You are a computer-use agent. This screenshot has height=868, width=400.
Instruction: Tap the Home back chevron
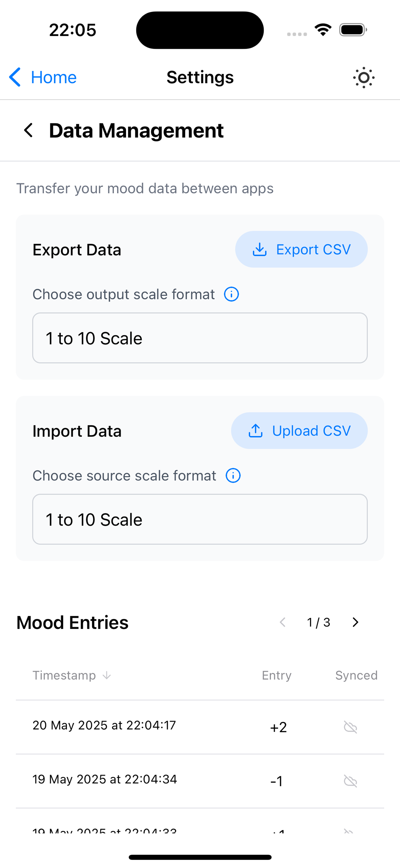pyautogui.click(x=15, y=77)
